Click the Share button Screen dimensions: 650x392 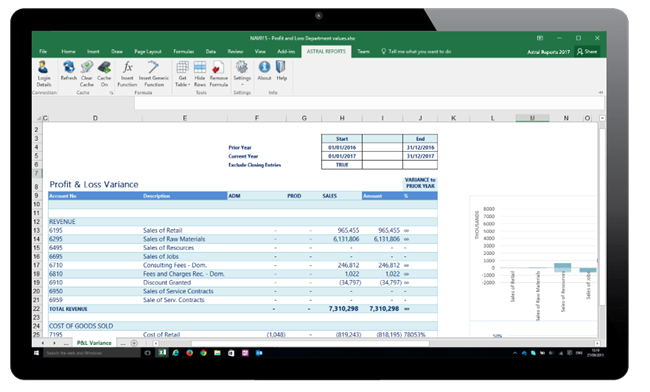587,51
